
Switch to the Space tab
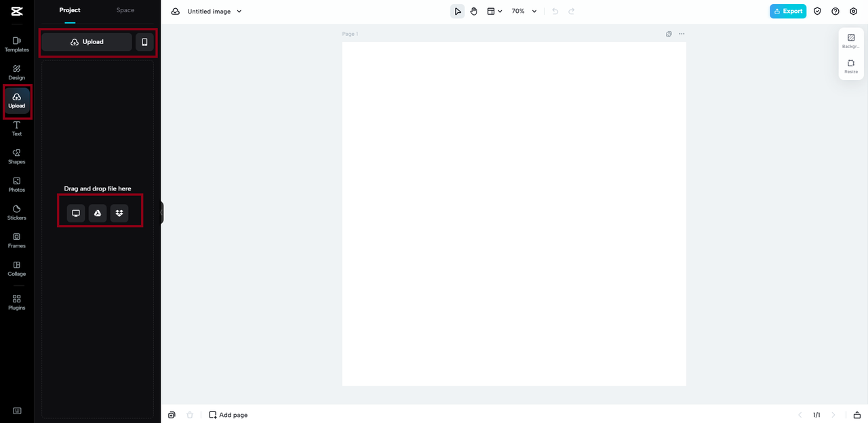pyautogui.click(x=125, y=10)
